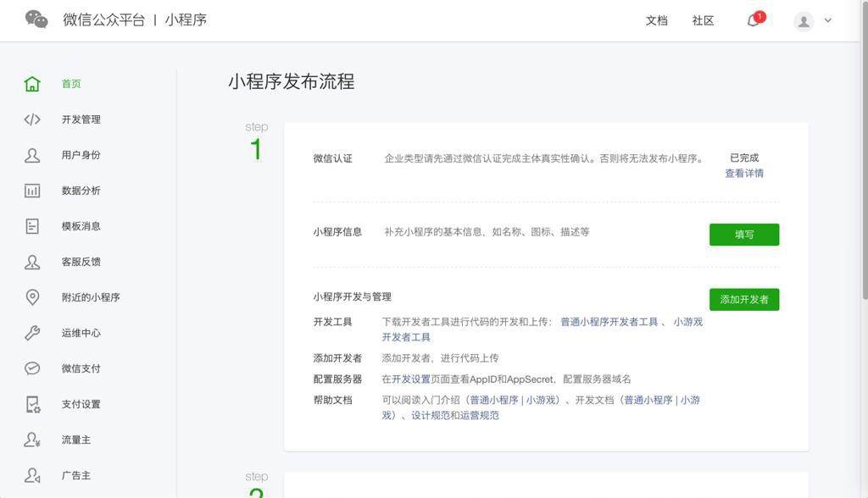Open the notification bell icon
Viewport: 868px width, 498px height.
[754, 20]
